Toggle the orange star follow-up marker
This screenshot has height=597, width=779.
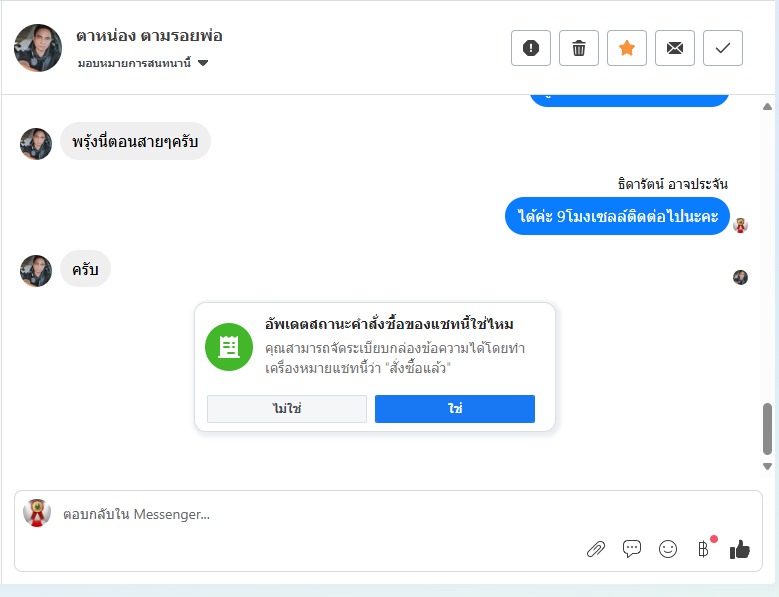[x=627, y=48]
